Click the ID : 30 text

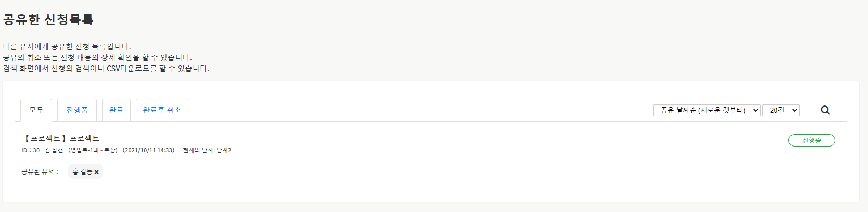point(30,150)
